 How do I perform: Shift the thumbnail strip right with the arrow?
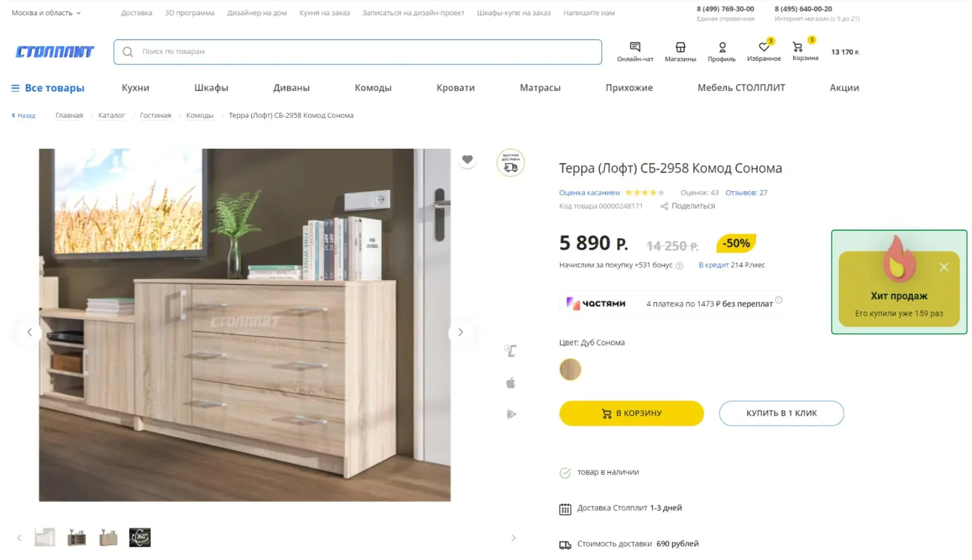(513, 538)
